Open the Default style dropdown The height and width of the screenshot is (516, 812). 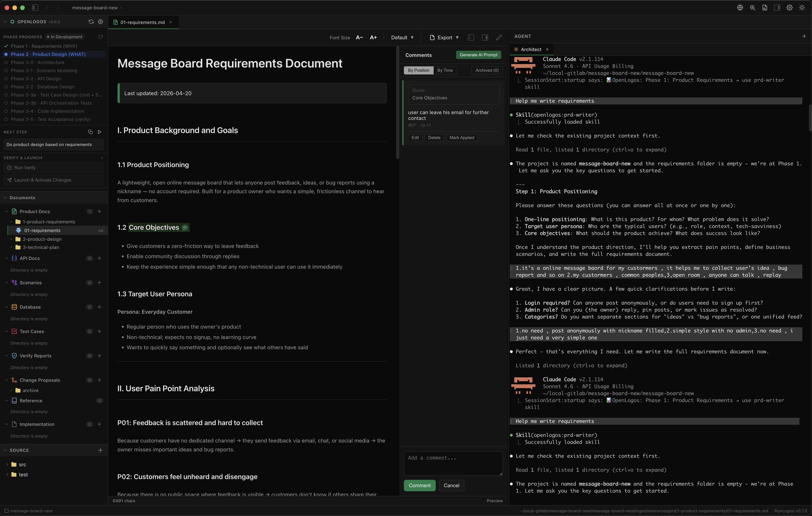[x=402, y=38]
